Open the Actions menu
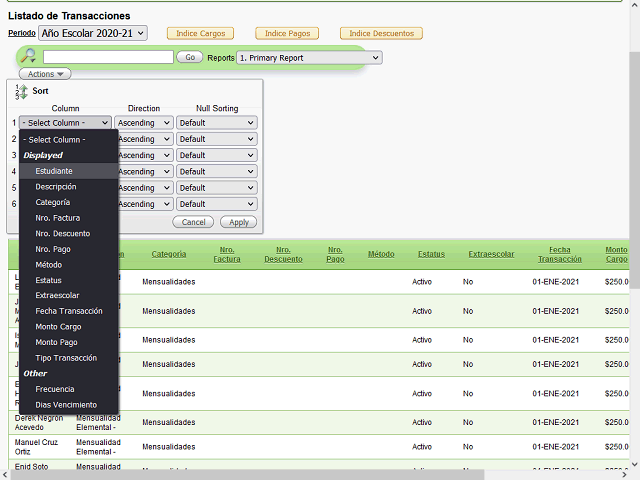640x480 pixels. (x=45, y=74)
